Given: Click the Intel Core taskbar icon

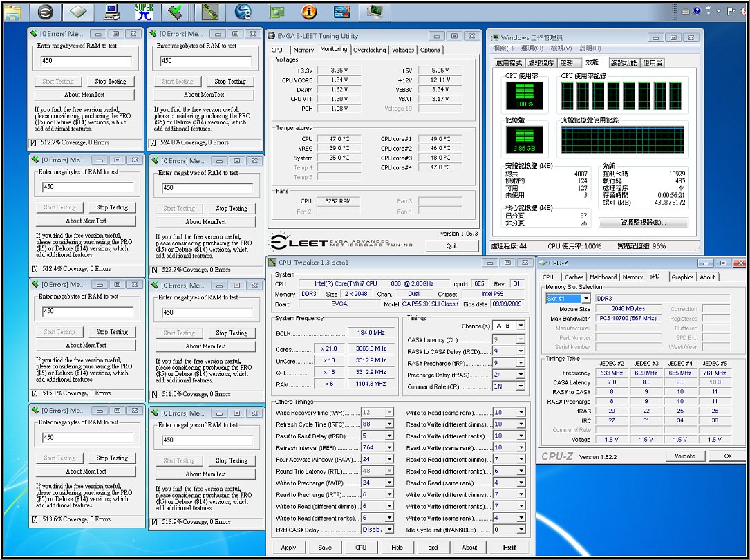Looking at the screenshot, I should [341, 12].
